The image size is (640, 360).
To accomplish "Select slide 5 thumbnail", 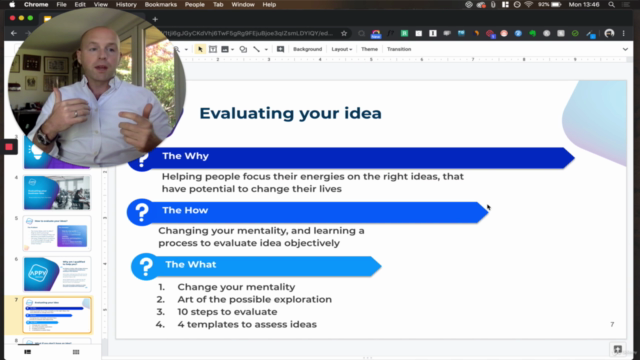I will [57, 233].
